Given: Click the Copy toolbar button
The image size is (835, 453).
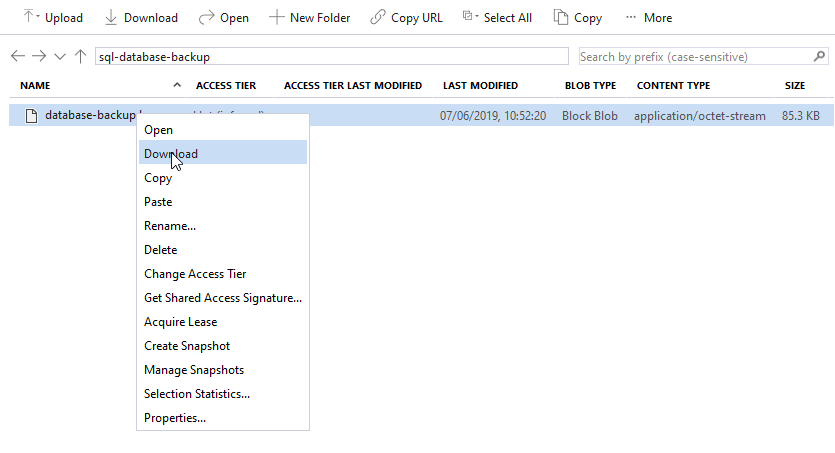Looking at the screenshot, I should [x=578, y=18].
